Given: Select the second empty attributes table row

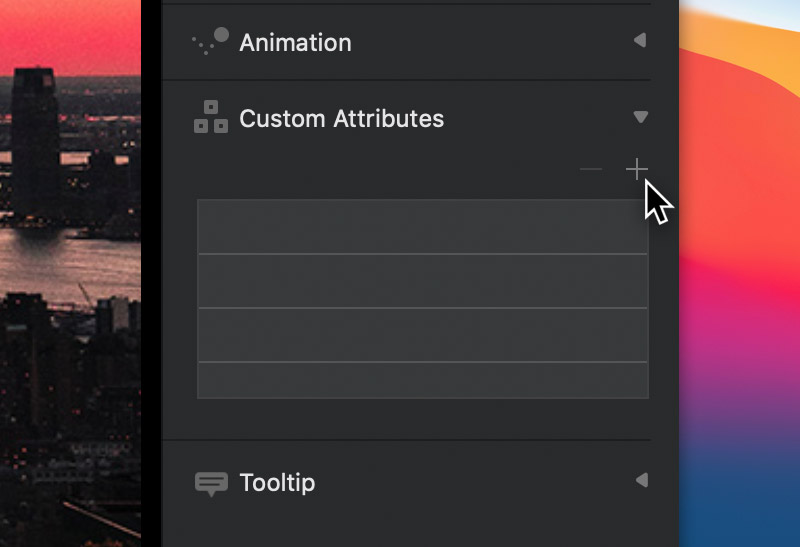Looking at the screenshot, I should [x=422, y=281].
